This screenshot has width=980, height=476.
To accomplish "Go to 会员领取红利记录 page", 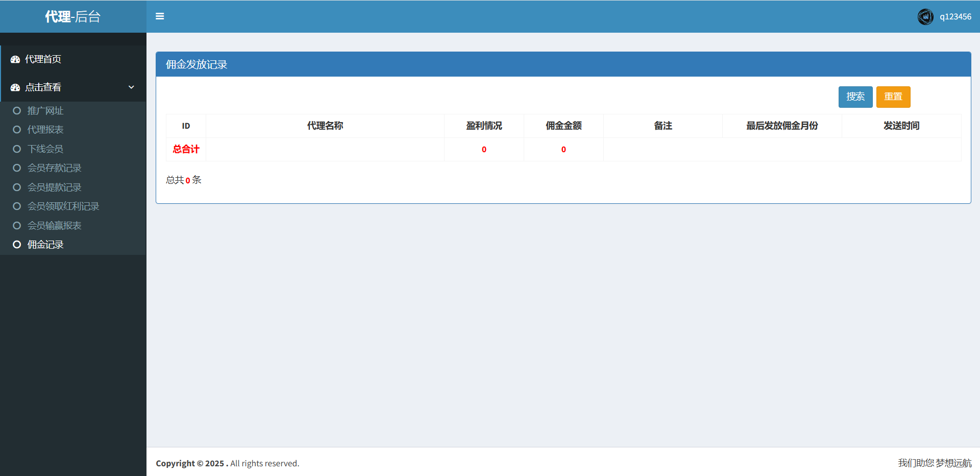I will click(x=63, y=206).
